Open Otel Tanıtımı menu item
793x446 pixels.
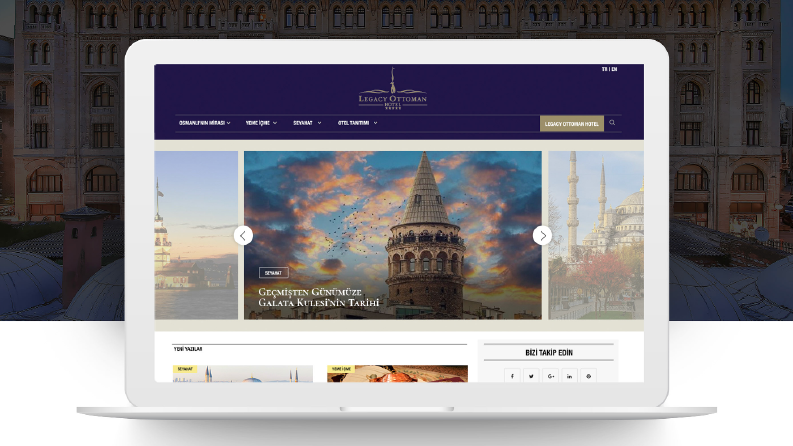point(354,123)
